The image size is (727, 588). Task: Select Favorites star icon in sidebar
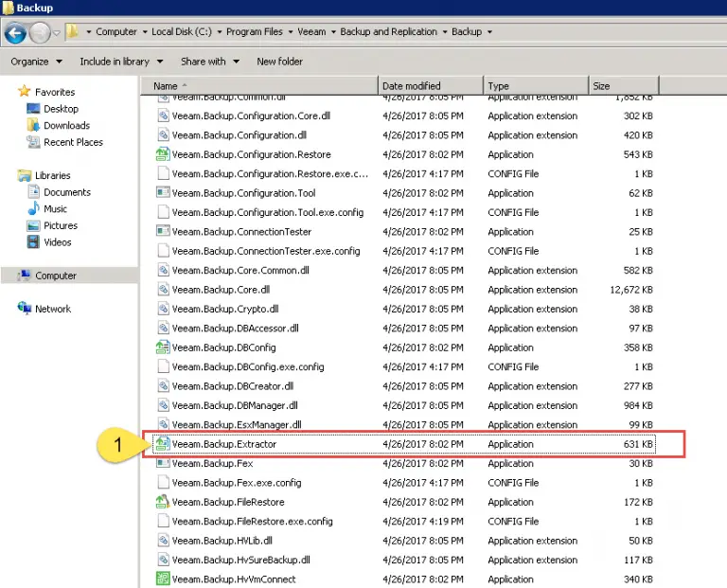[24, 91]
